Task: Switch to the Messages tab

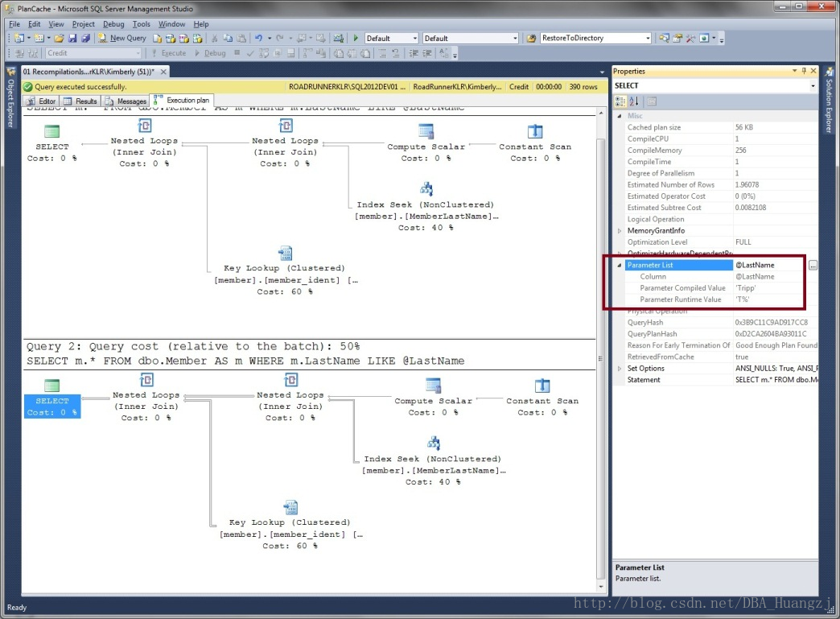Action: (x=126, y=101)
